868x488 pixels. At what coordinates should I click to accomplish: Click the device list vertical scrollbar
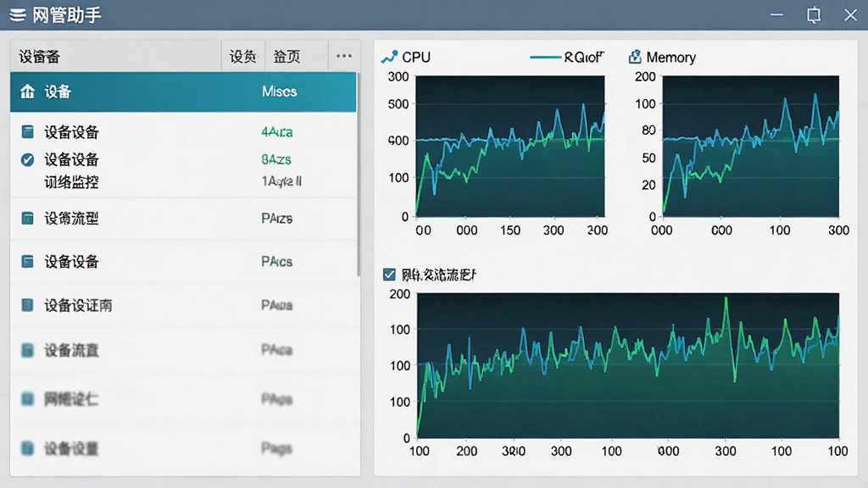coord(359,175)
